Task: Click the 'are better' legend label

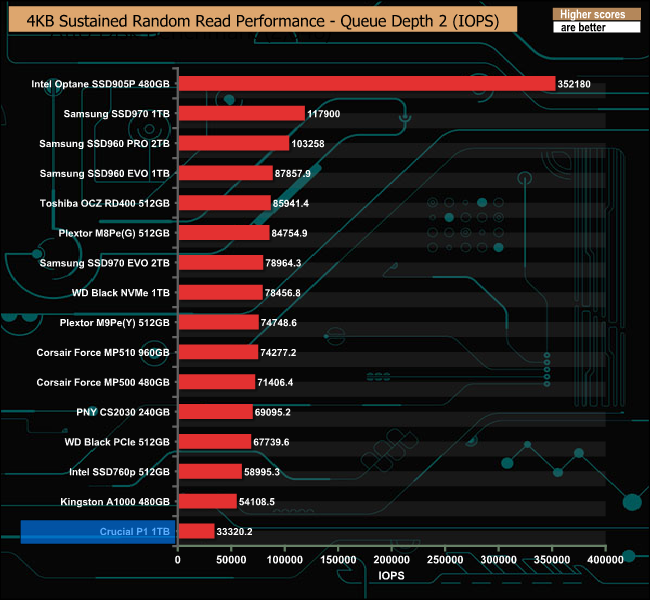Action: [583, 27]
